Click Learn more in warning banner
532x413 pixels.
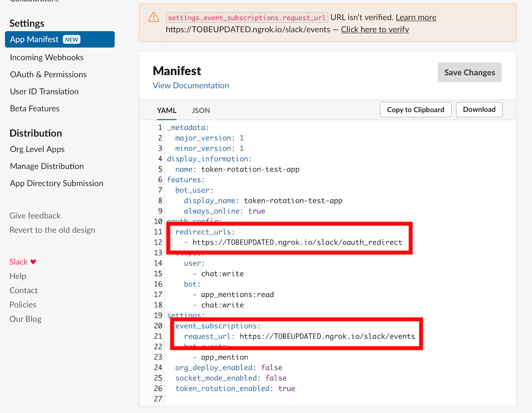416,17
